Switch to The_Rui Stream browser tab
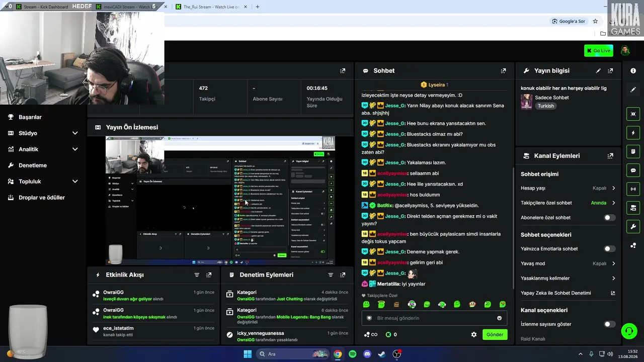This screenshot has height=362, width=644. (x=211, y=7)
